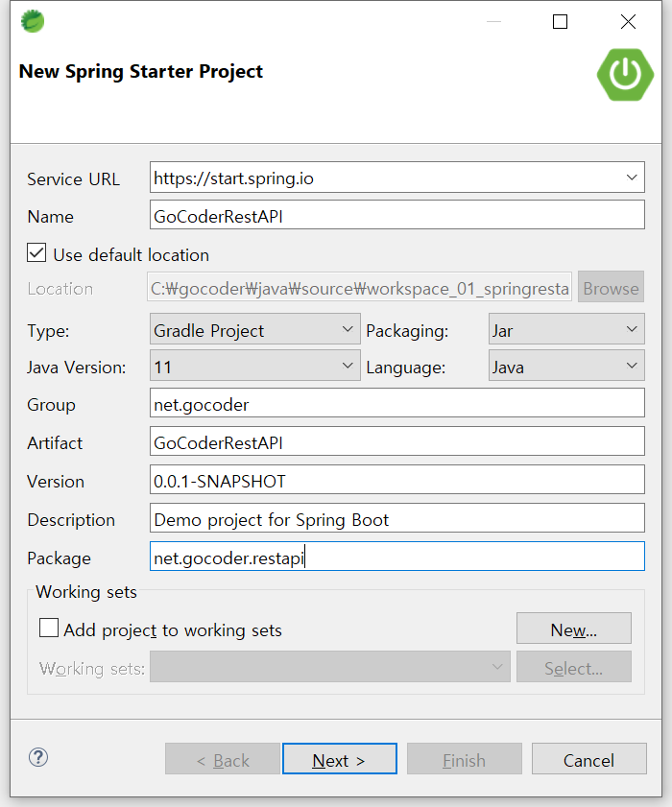
Task: Click the Finish button
Action: [x=465, y=759]
